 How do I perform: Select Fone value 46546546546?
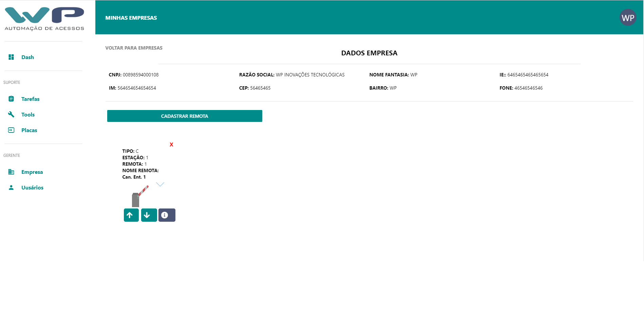[x=528, y=88]
